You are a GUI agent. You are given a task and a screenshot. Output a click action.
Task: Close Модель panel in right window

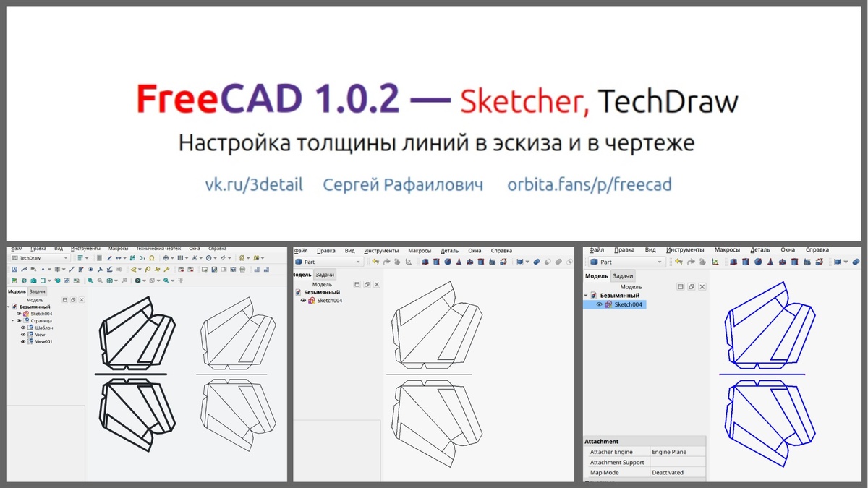[x=702, y=286]
